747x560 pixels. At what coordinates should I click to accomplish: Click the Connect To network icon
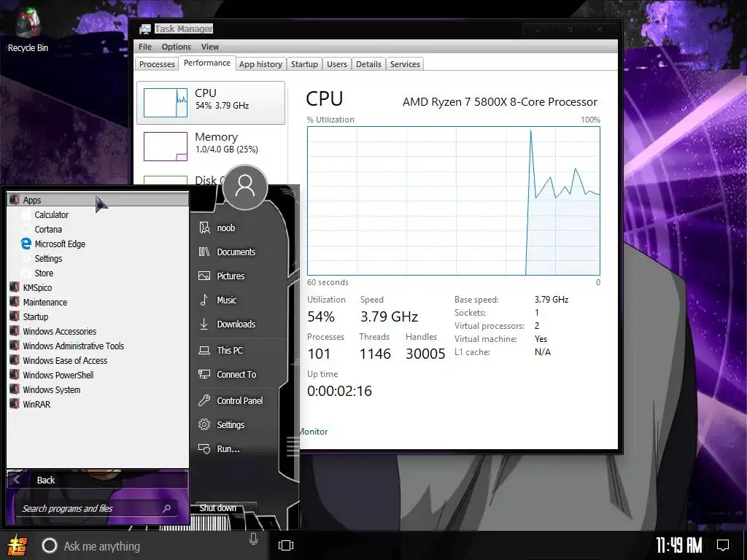click(x=204, y=374)
